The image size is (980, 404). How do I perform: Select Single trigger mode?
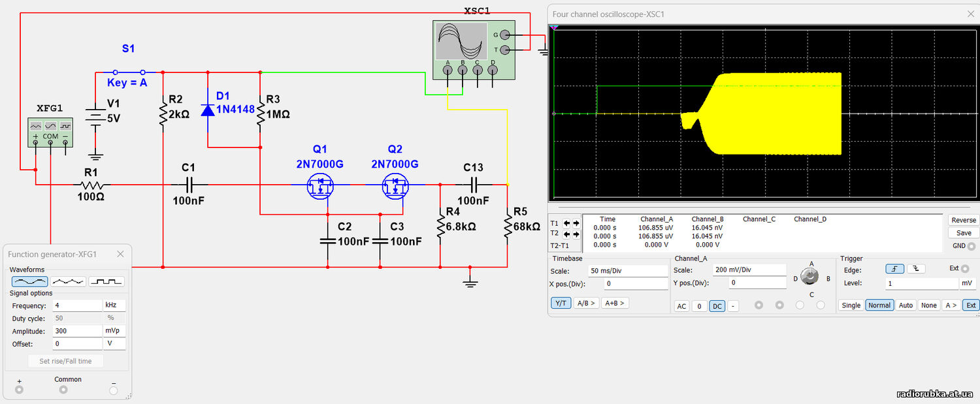pos(851,305)
